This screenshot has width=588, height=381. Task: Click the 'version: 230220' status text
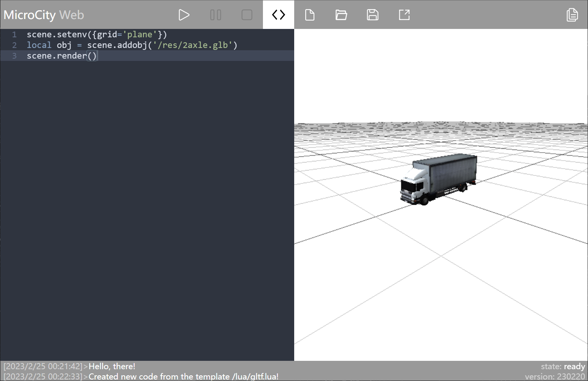click(x=555, y=376)
